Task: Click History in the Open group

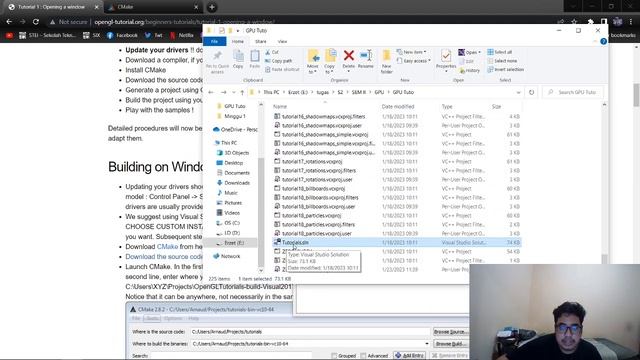Action: tap(469, 71)
